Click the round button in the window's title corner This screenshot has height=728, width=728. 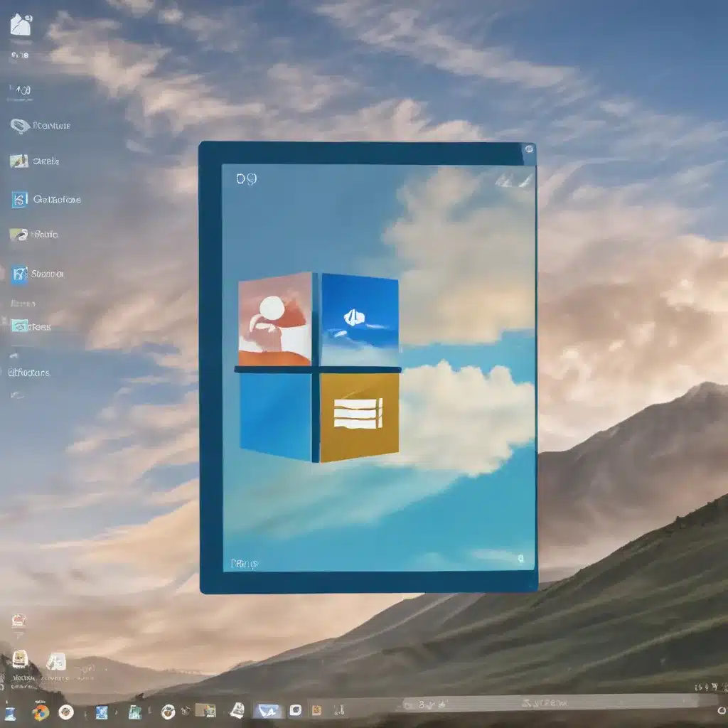pos(529,149)
